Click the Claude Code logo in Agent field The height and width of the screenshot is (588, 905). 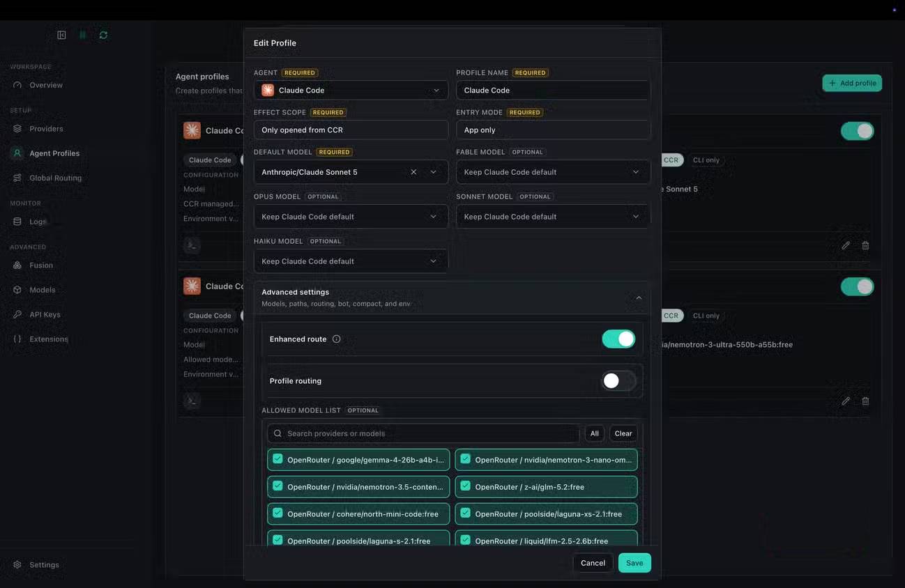pos(268,90)
